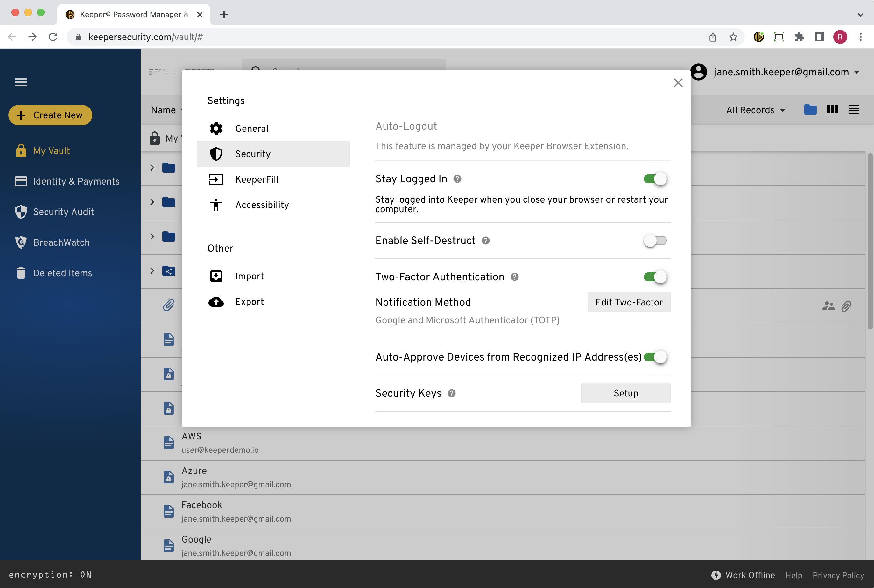Open the Google record
874x588 pixels.
(x=503, y=545)
